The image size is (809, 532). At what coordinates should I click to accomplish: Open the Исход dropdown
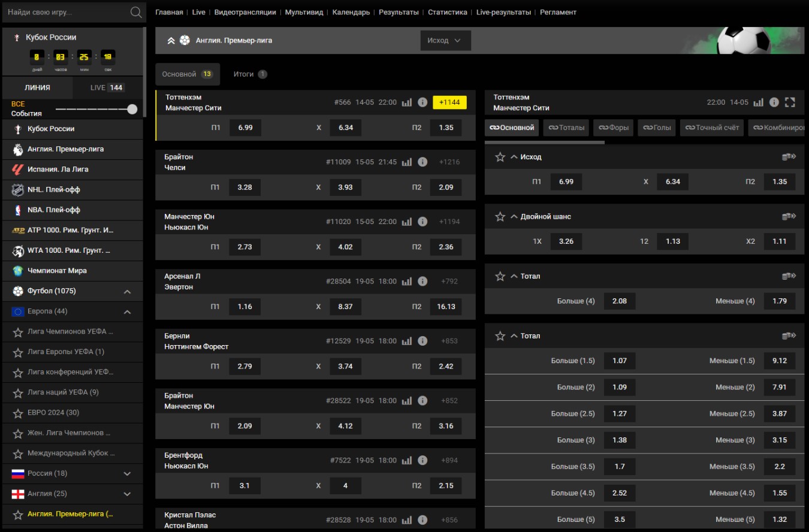click(x=445, y=41)
